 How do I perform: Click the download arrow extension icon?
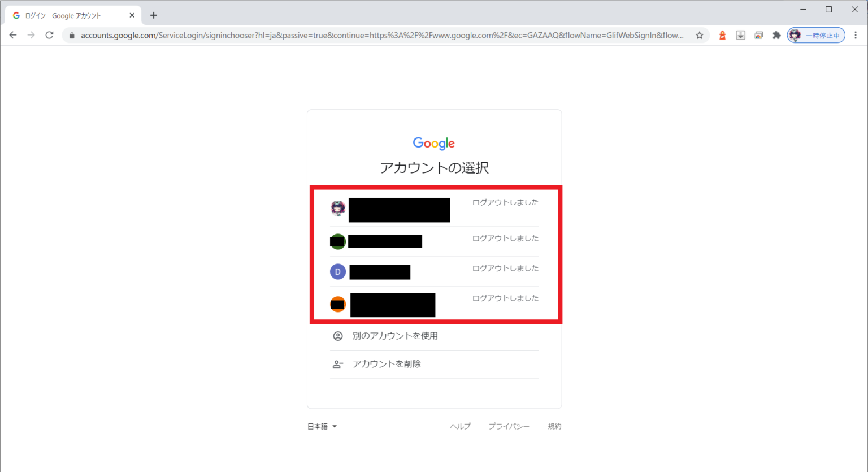tap(740, 35)
